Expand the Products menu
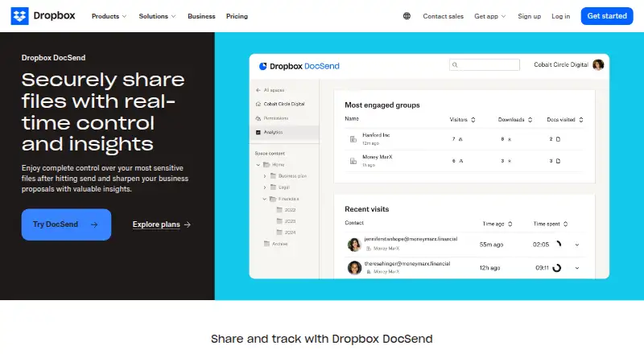644x354 pixels. (x=109, y=16)
